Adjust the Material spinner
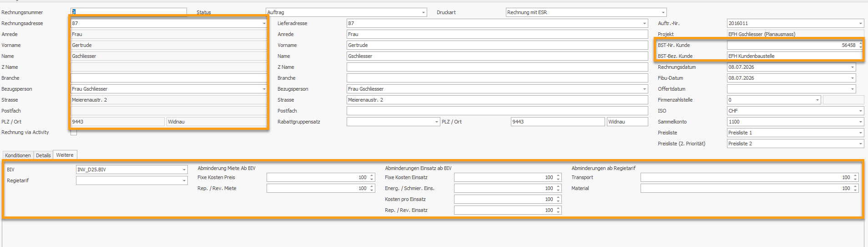The image size is (868, 247). (856, 188)
